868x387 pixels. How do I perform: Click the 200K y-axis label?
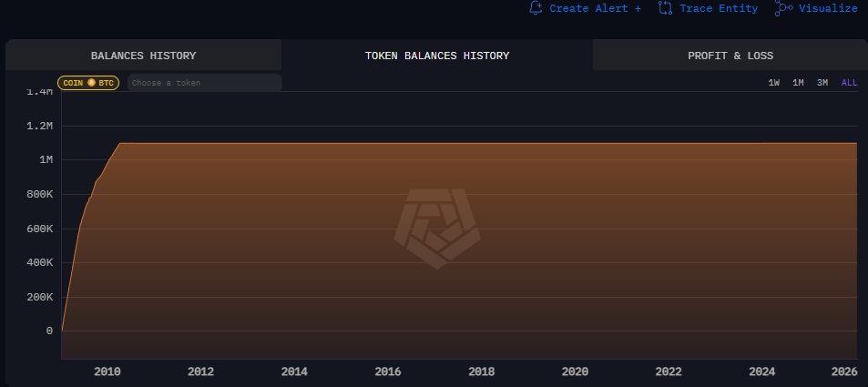click(39, 297)
